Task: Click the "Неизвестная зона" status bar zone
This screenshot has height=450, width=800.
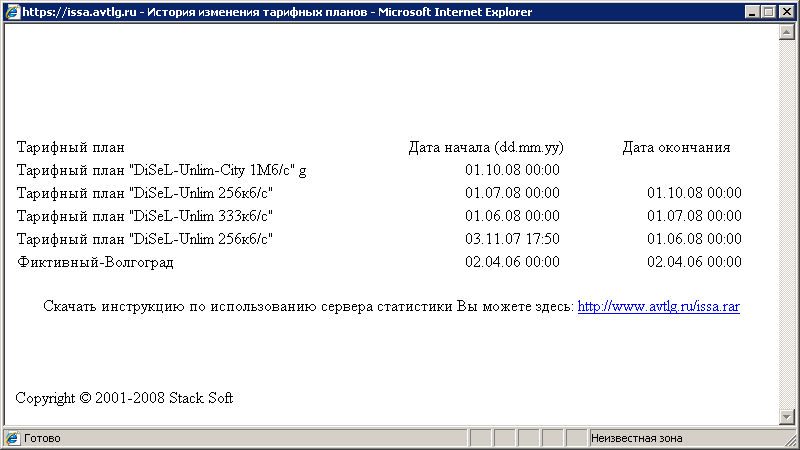Action: pos(636,438)
